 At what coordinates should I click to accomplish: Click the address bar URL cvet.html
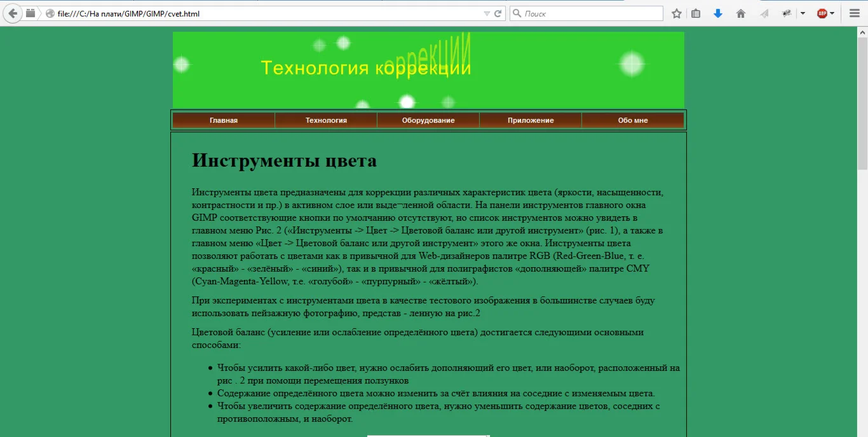(x=128, y=13)
